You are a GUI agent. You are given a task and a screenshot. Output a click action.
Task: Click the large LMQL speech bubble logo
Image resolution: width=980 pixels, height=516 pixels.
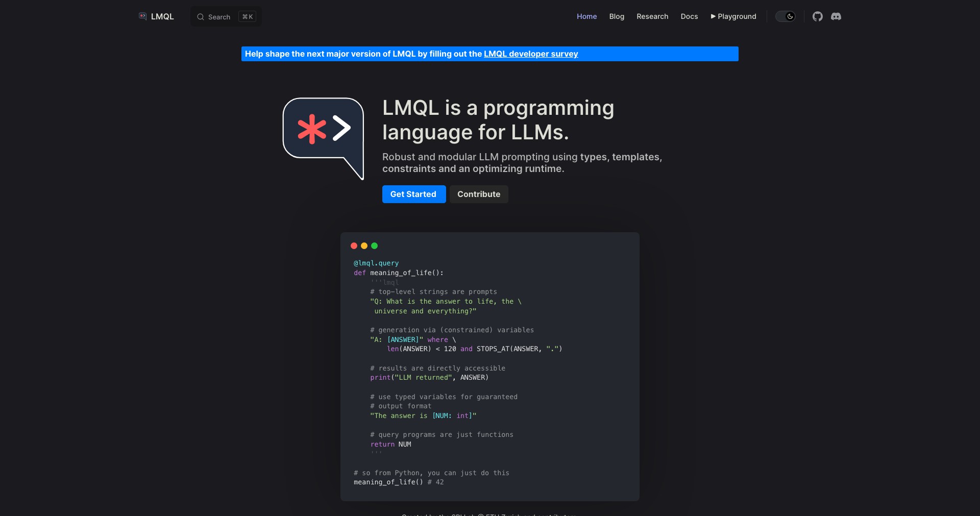coord(323,138)
